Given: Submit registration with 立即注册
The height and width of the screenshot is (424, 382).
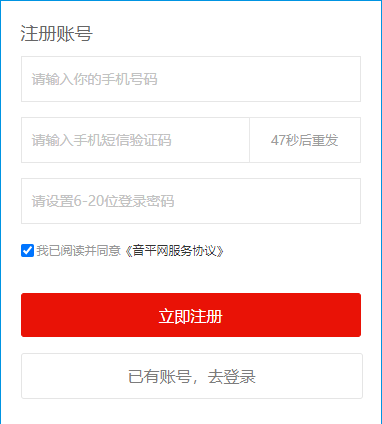Looking at the screenshot, I should (x=191, y=315).
